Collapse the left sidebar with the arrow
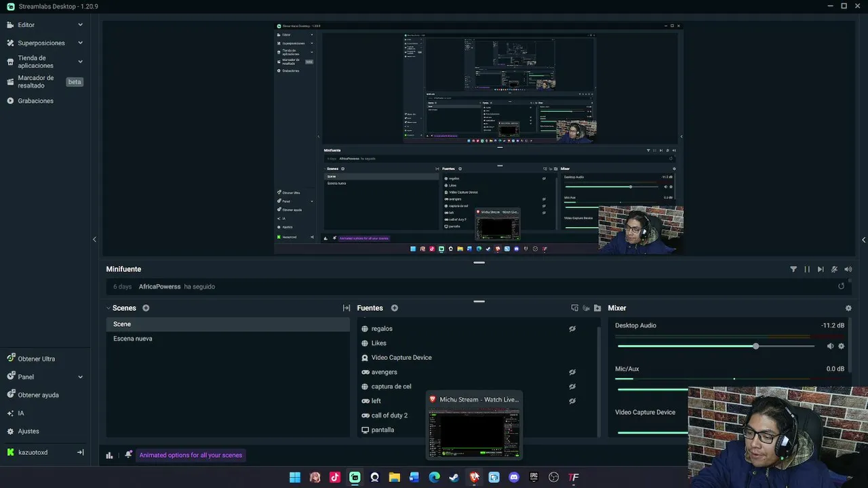The height and width of the screenshot is (488, 868). click(x=94, y=239)
